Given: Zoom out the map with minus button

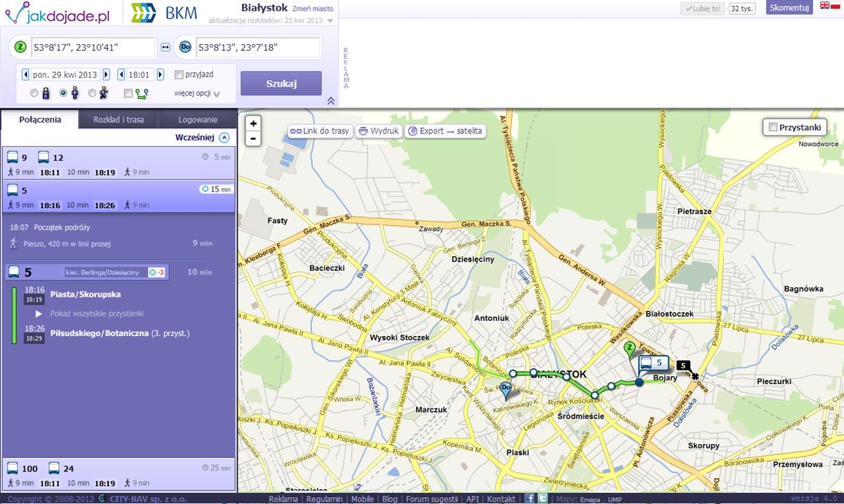Looking at the screenshot, I should coord(254,138).
